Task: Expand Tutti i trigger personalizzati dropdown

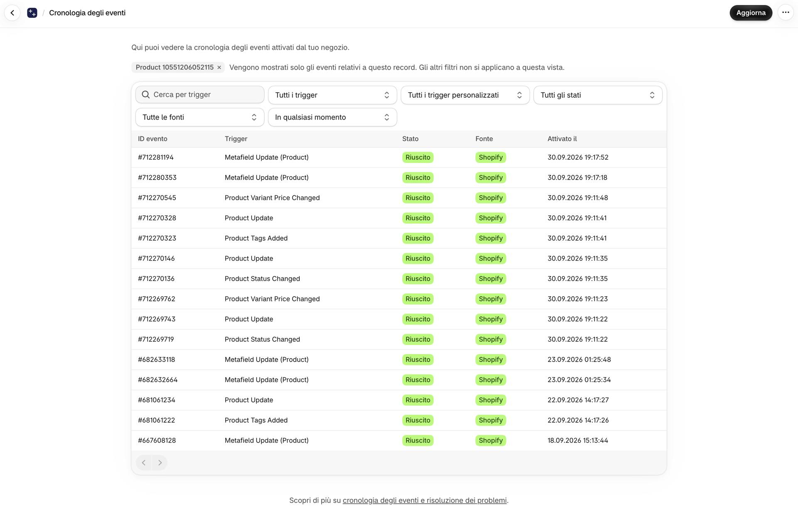Action: pos(465,95)
